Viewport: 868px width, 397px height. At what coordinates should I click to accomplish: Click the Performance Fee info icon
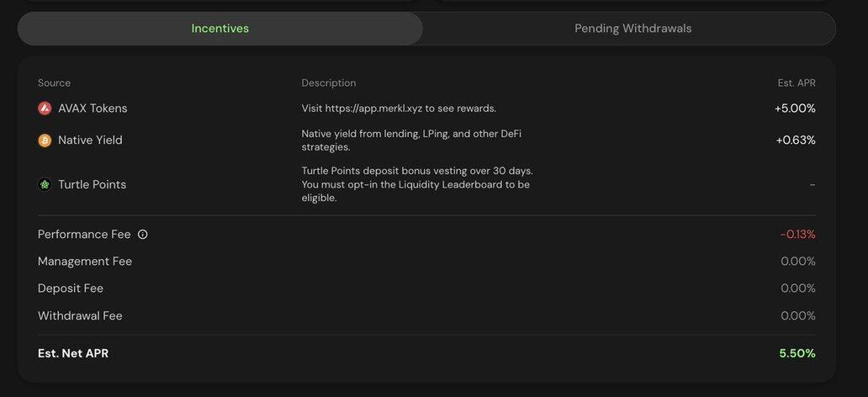pos(143,235)
